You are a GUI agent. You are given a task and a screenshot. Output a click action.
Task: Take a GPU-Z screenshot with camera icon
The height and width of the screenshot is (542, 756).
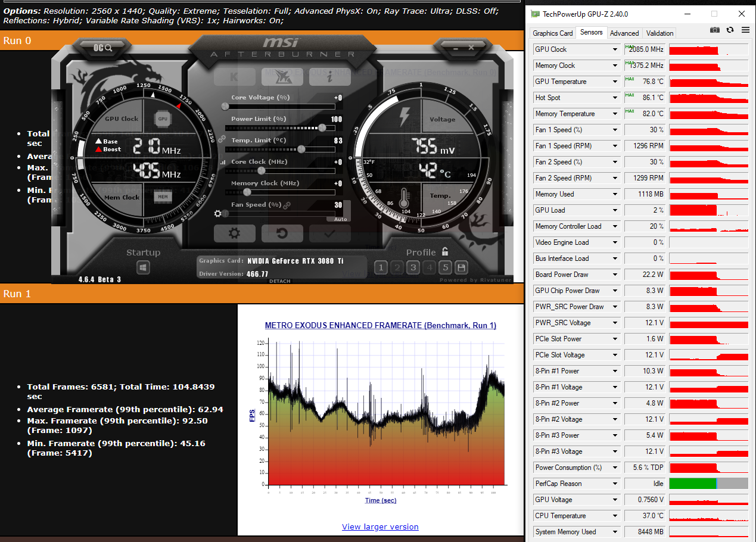[x=714, y=30]
